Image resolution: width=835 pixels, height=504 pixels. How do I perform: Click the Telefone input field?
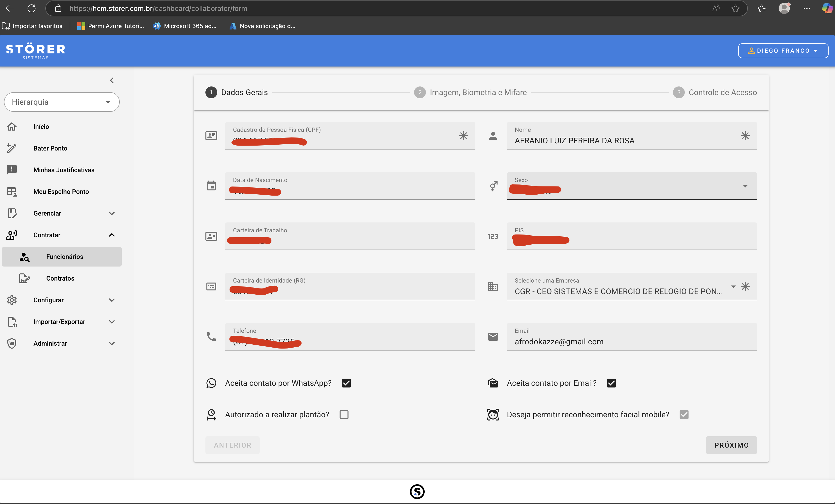coord(350,336)
